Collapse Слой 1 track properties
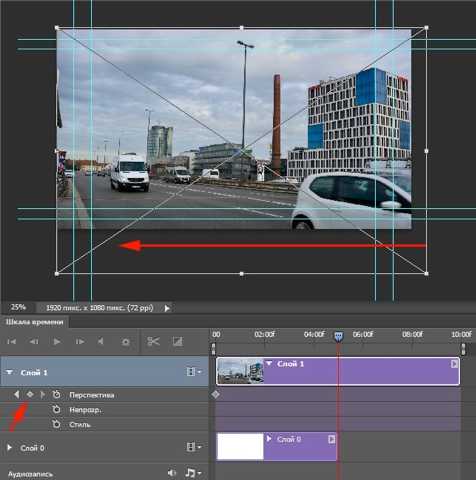This screenshot has height=480, width=476. pos(10,372)
